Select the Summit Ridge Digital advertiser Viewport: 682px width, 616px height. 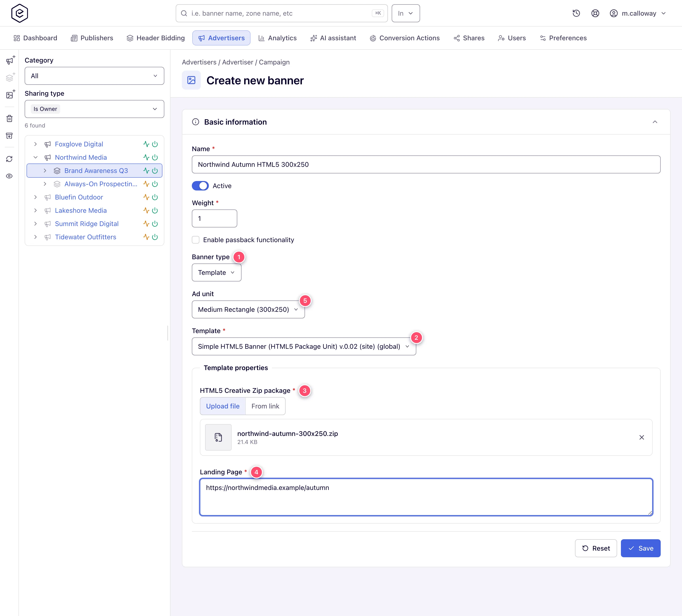pos(87,224)
